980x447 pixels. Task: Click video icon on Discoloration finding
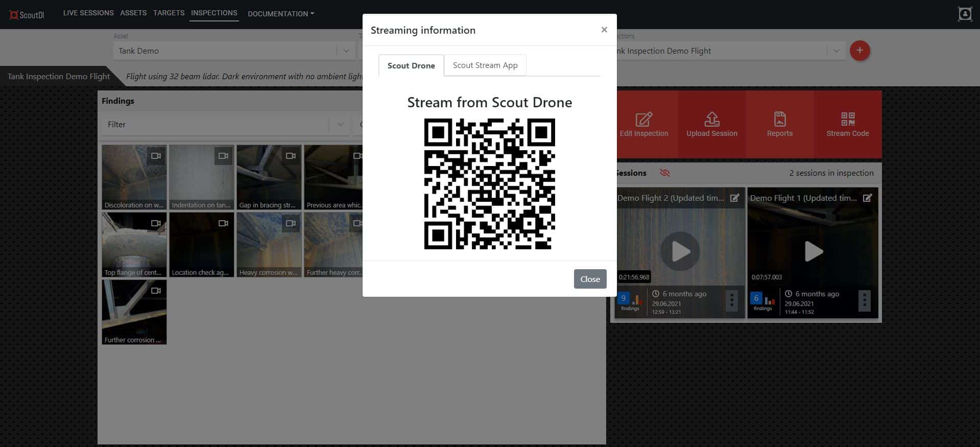[x=156, y=156]
